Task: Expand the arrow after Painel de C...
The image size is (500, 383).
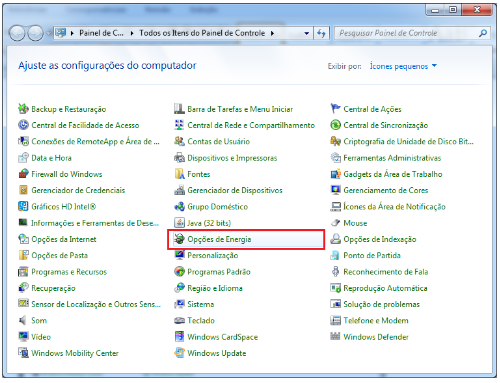Action: point(132,33)
